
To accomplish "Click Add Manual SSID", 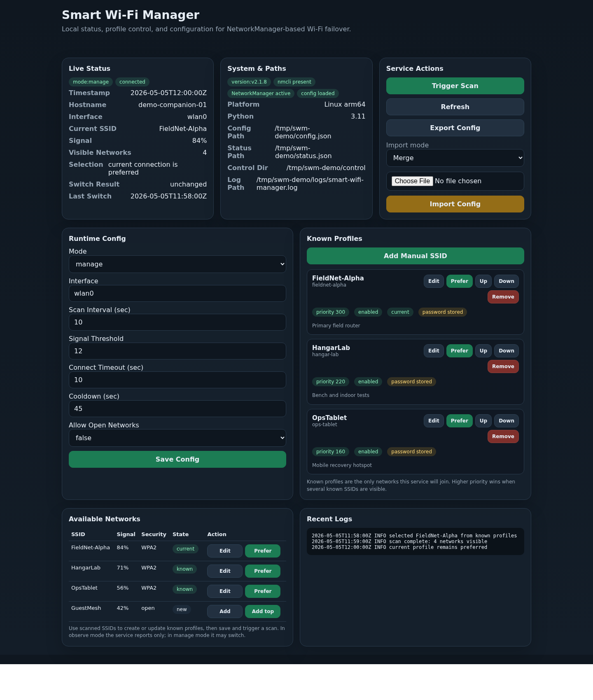I will 416,256.
